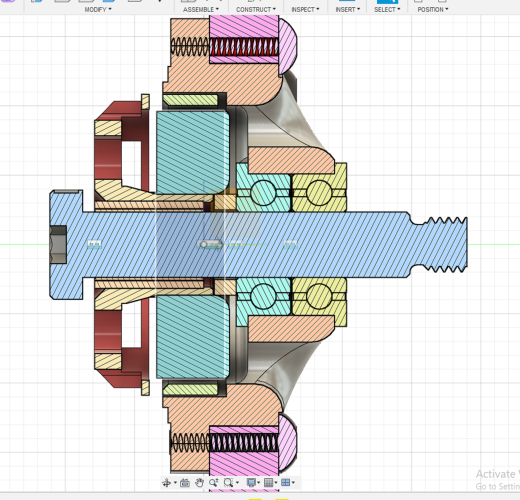This screenshot has height=500, width=520.
Task: Choose the Zoom magnifier tool
Action: [x=214, y=482]
